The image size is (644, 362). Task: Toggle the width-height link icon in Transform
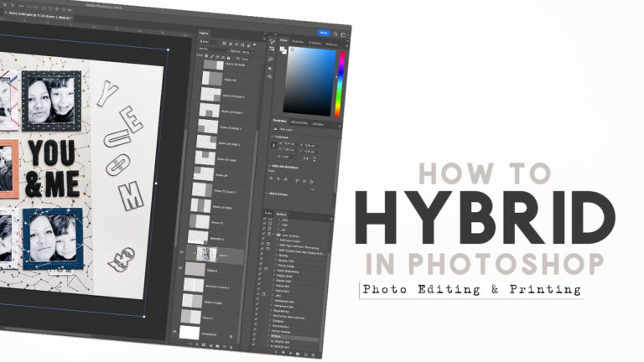click(274, 145)
